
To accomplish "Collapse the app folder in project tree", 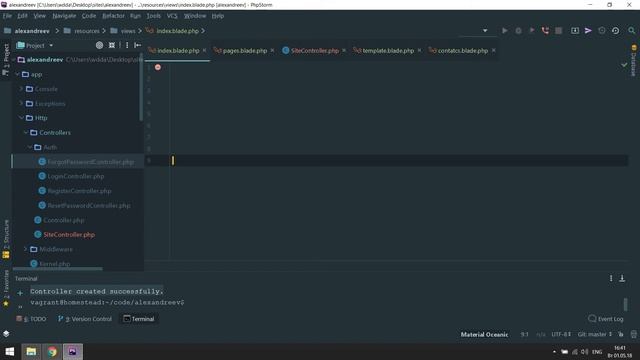I will tap(17, 74).
